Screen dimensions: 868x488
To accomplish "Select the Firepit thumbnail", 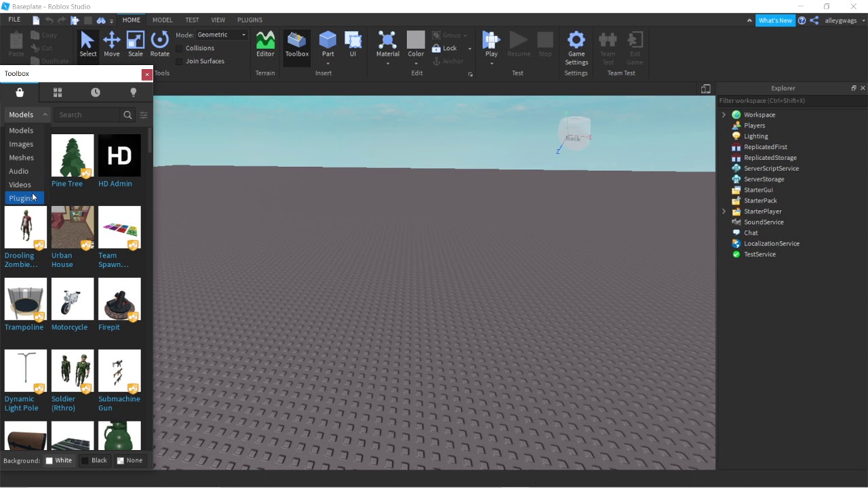I will coord(119,299).
